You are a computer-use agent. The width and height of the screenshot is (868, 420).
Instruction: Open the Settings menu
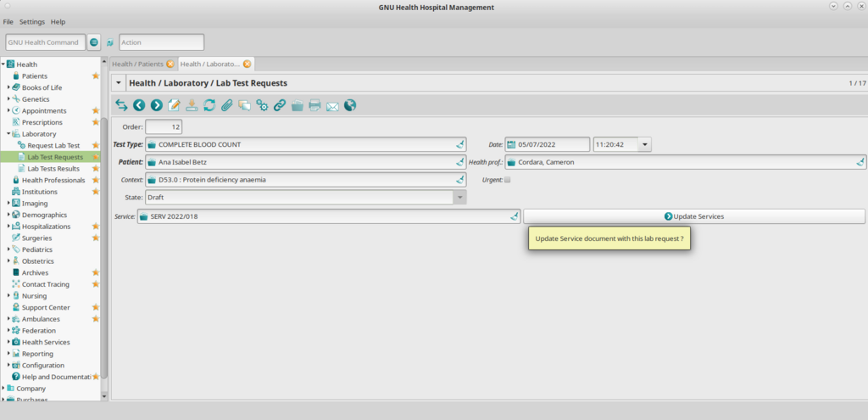(x=32, y=22)
